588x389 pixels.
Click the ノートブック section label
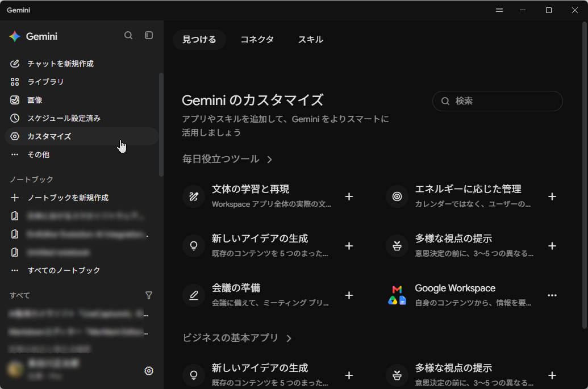(x=31, y=179)
